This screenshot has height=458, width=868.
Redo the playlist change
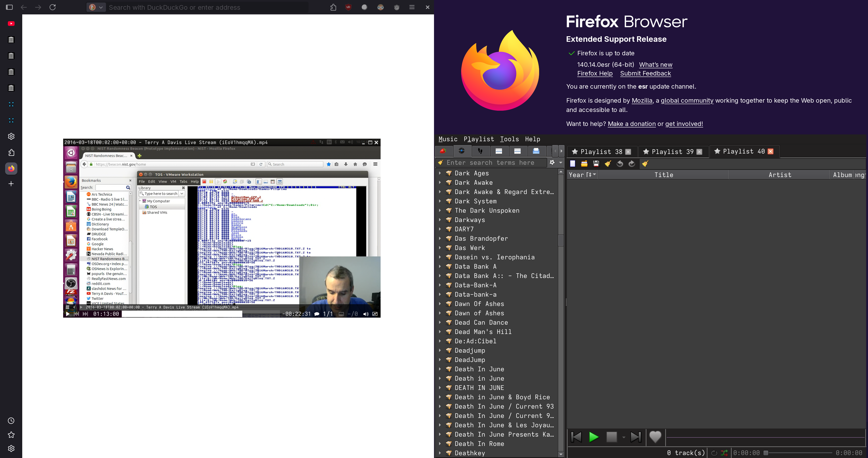pyautogui.click(x=632, y=163)
